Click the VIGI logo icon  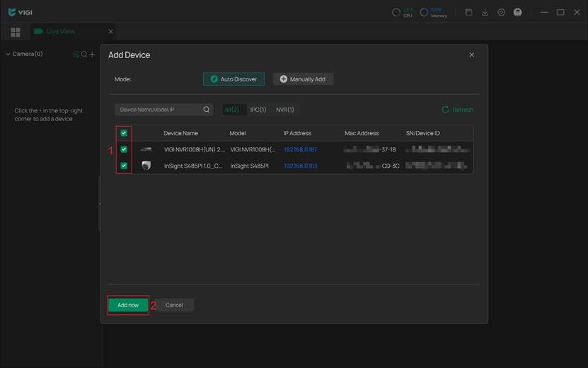click(x=12, y=12)
